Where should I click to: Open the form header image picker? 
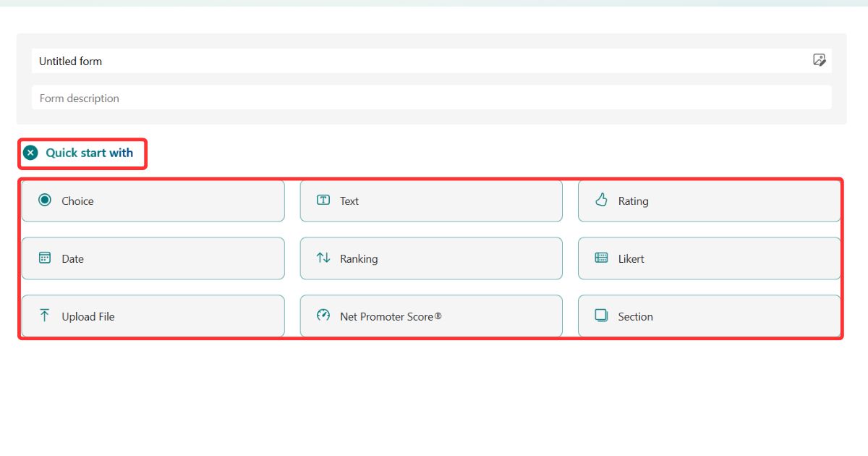(819, 61)
